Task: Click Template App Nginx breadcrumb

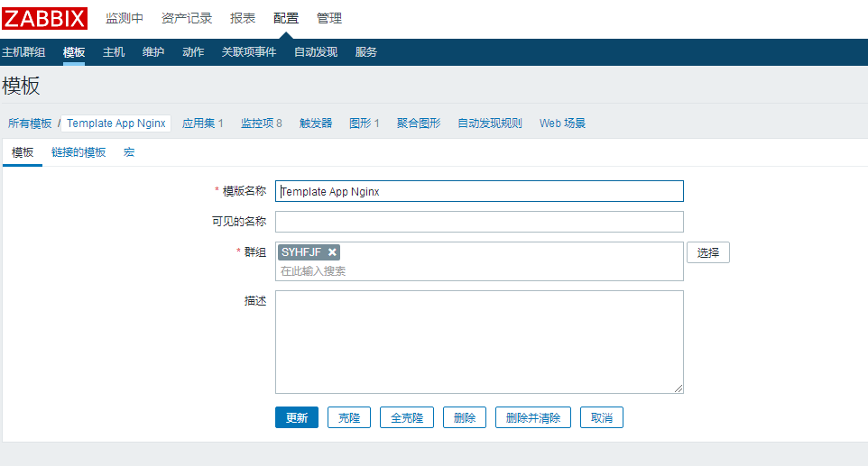Action: [x=116, y=123]
